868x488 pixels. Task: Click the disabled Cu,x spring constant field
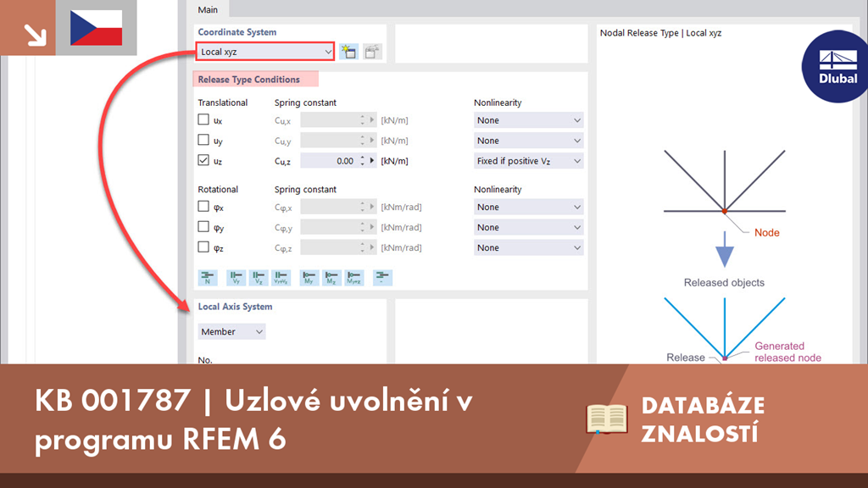(329, 120)
